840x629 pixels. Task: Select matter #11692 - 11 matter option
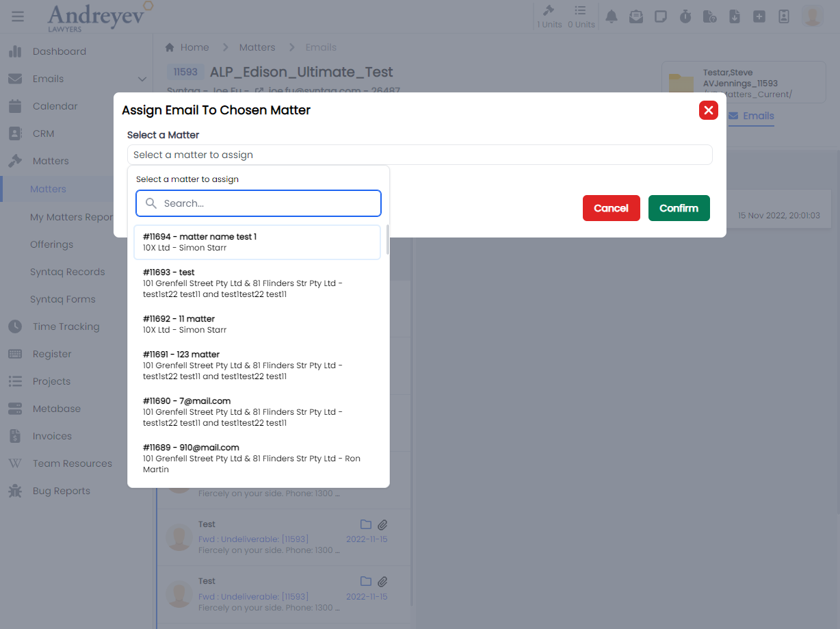(257, 324)
